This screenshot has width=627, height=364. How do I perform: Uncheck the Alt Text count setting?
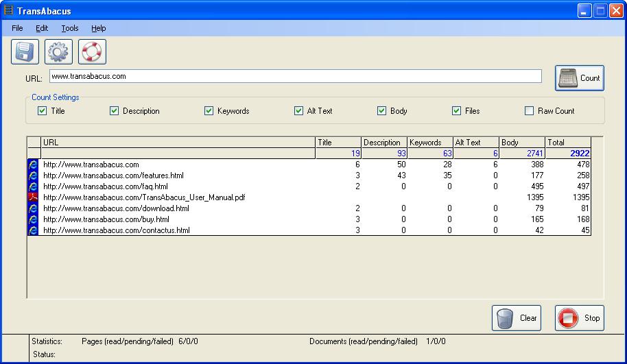click(298, 110)
